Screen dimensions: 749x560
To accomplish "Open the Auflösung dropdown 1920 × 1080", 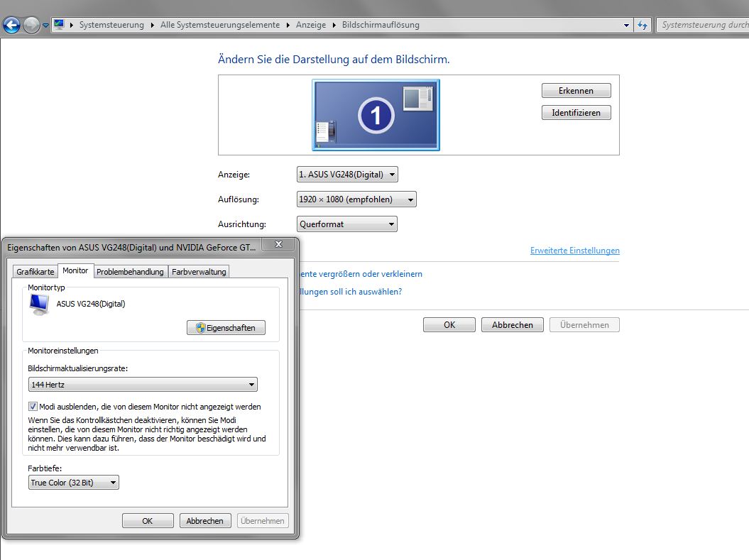I will 356,199.
